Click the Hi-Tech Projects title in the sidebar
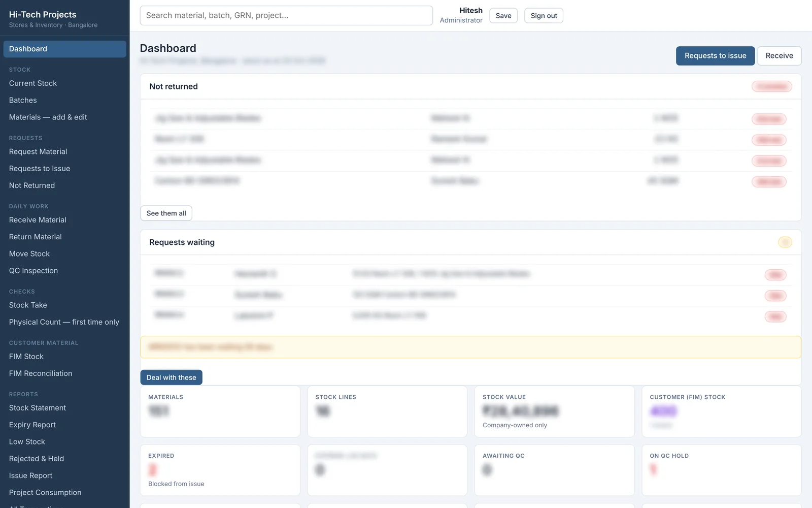Screen dimensions: 812x508 (43, 15)
